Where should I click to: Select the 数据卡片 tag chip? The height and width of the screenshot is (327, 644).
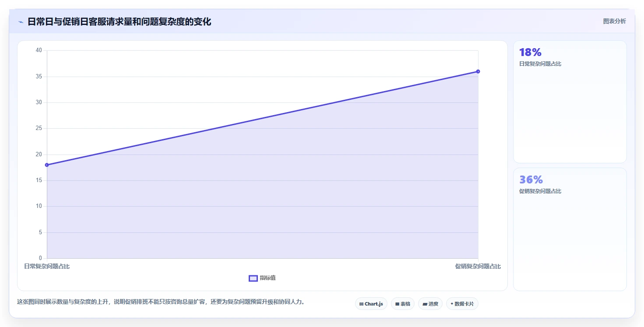(x=462, y=304)
